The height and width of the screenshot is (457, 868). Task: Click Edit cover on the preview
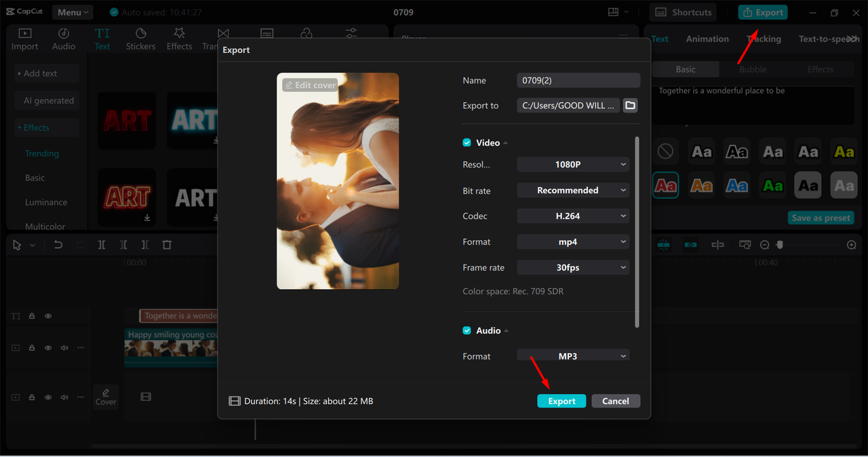310,85
